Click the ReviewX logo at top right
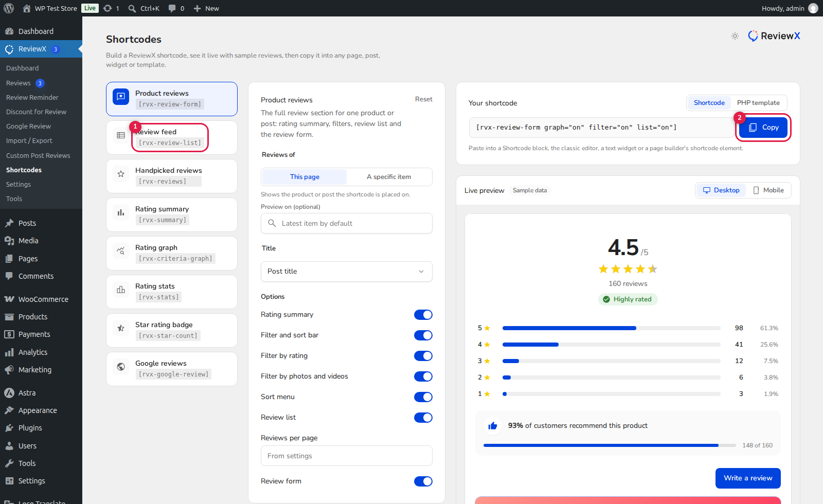823x504 pixels. pos(774,36)
